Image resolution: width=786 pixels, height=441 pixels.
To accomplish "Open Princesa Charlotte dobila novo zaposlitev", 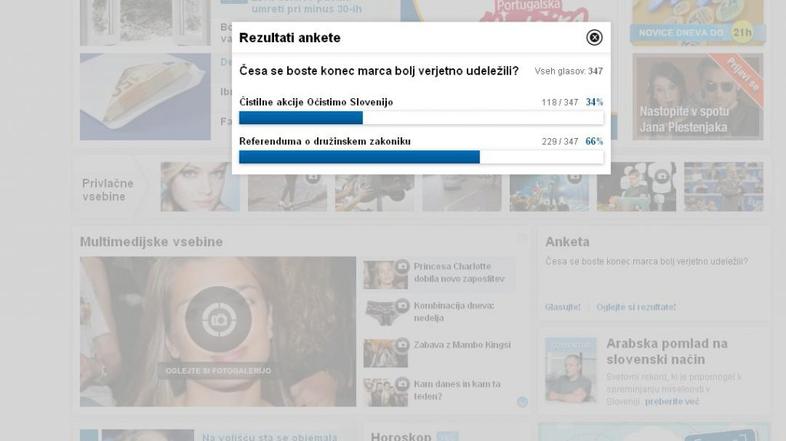I will tap(459, 273).
